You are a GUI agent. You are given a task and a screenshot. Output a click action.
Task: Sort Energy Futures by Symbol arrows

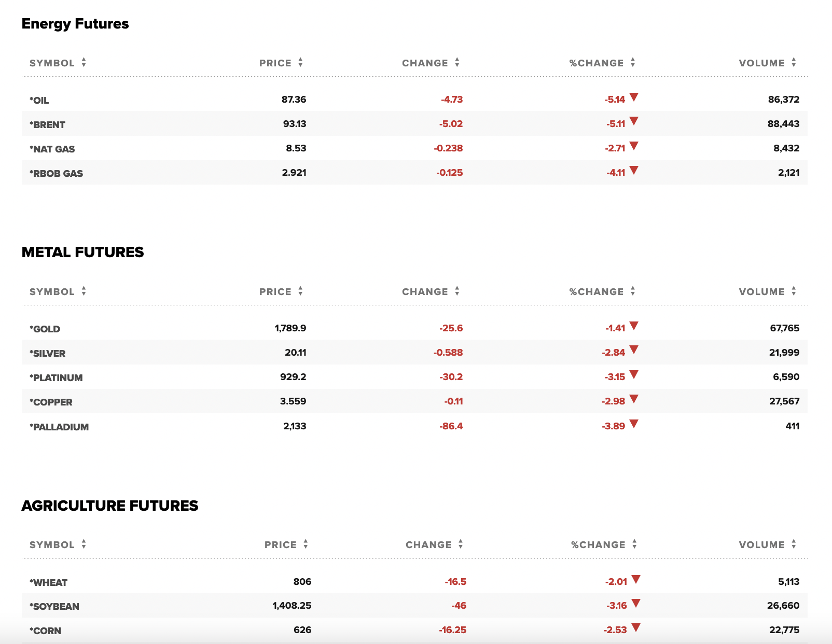coord(84,63)
